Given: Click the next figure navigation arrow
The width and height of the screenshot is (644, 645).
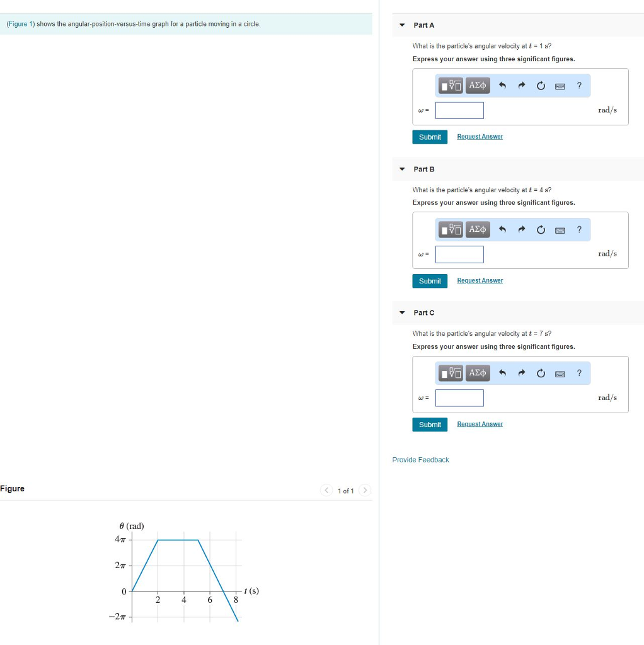Looking at the screenshot, I should tap(364, 490).
